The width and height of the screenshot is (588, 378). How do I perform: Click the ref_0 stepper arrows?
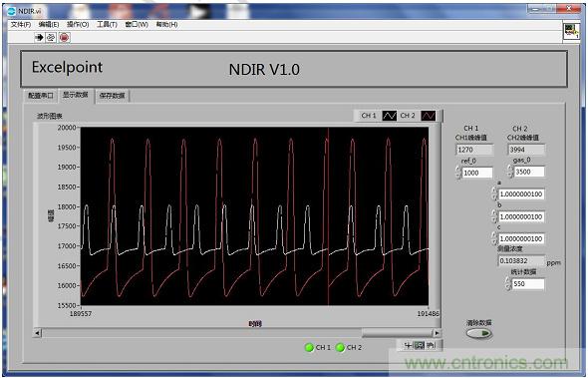point(458,172)
